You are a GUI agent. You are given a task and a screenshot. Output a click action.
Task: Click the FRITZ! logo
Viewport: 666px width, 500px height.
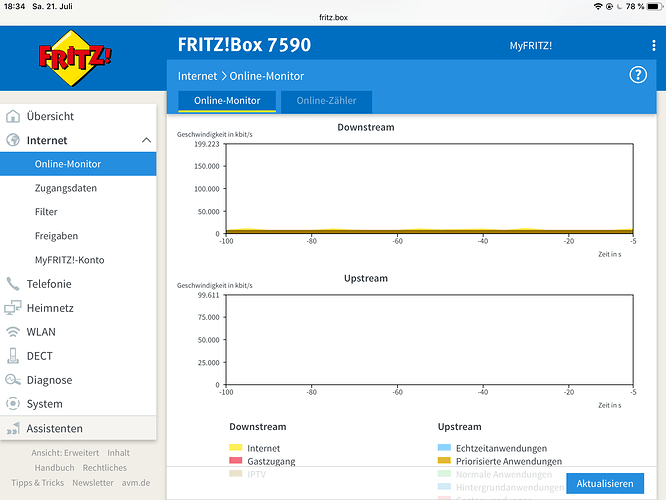tap(75, 58)
